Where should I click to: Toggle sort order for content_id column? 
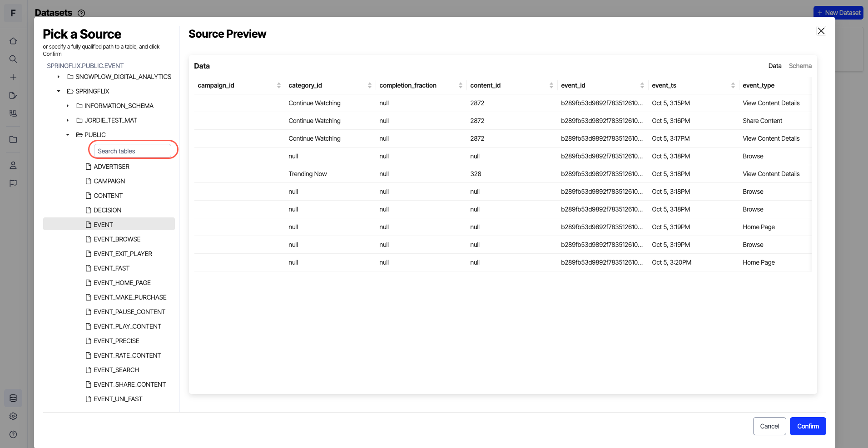pyautogui.click(x=551, y=85)
